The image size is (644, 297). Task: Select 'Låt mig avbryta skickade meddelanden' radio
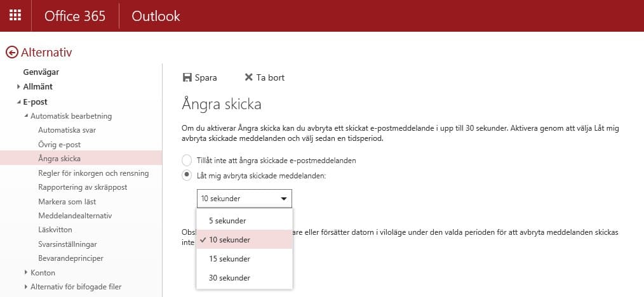tap(187, 175)
